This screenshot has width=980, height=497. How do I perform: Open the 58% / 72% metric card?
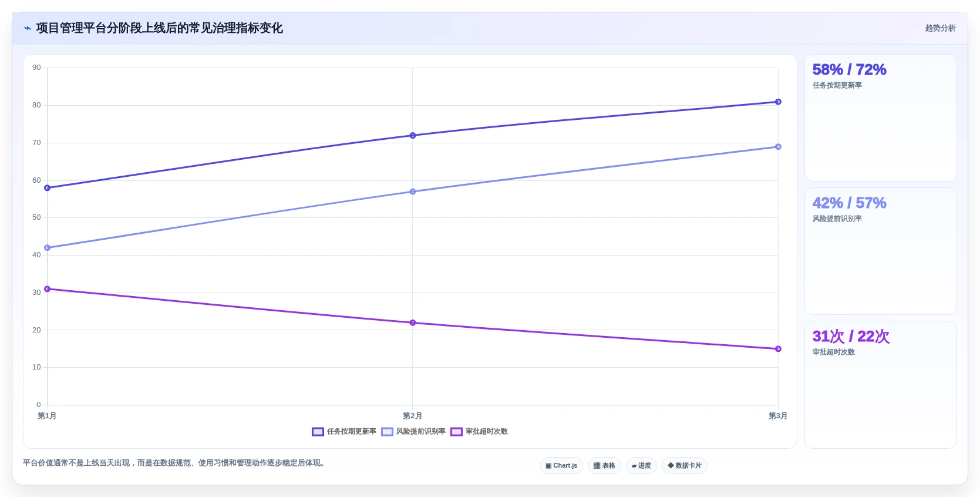click(x=881, y=118)
